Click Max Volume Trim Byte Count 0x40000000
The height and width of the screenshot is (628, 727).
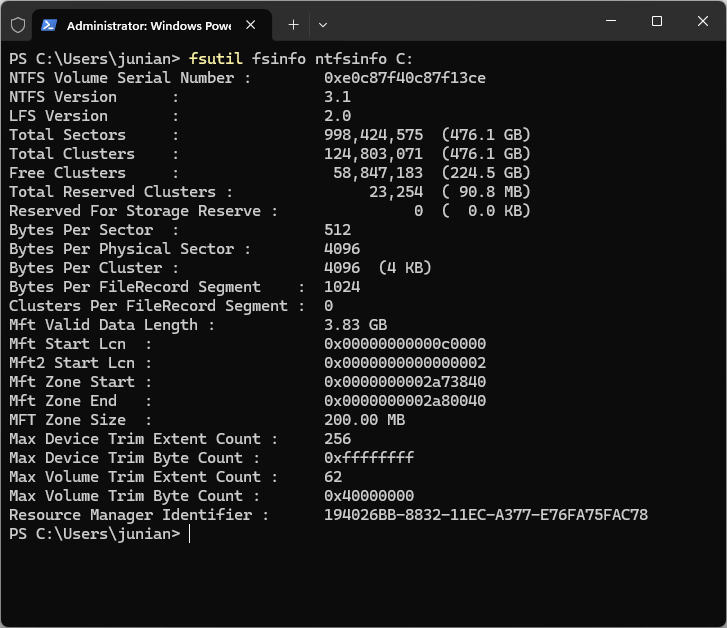coord(369,496)
